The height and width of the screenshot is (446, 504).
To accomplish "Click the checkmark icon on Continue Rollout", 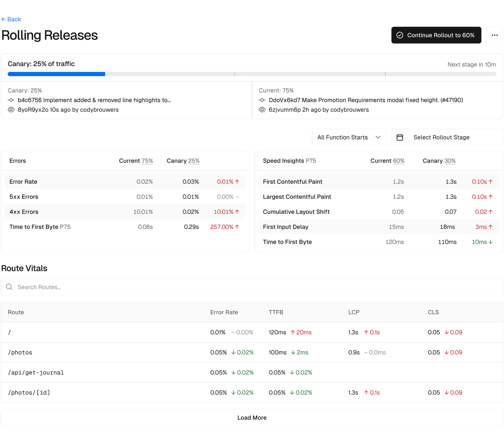I will click(400, 35).
